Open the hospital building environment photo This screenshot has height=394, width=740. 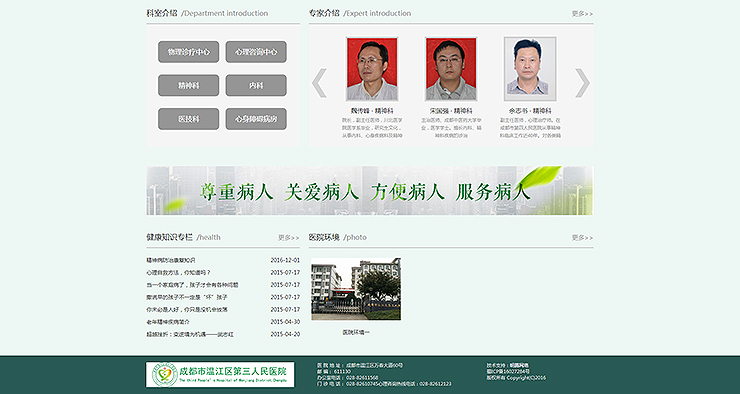356,289
